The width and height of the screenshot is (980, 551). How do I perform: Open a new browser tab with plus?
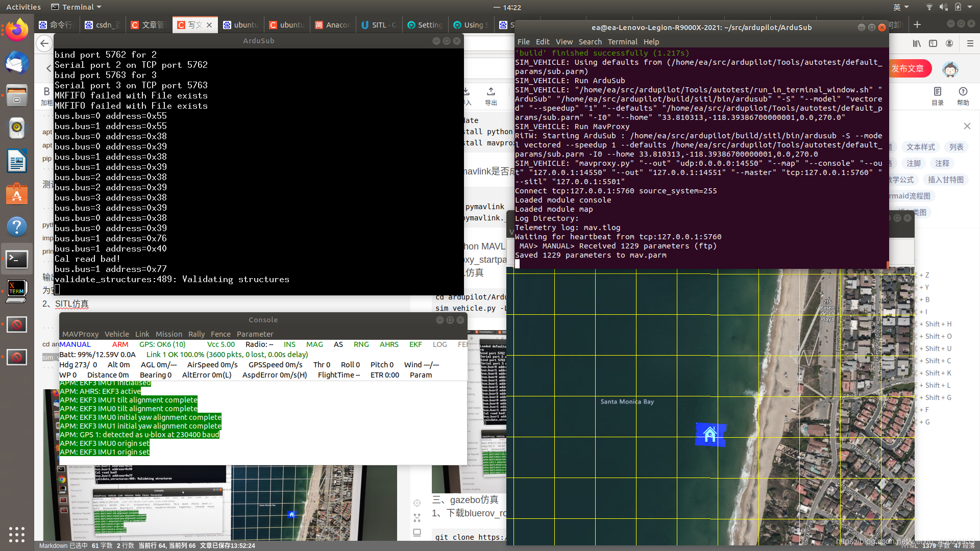[917, 24]
